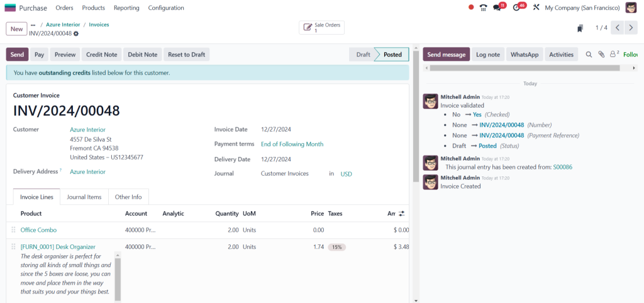Screen dimensions: 644x303
Task: Click the Pay button
Action: tap(40, 54)
